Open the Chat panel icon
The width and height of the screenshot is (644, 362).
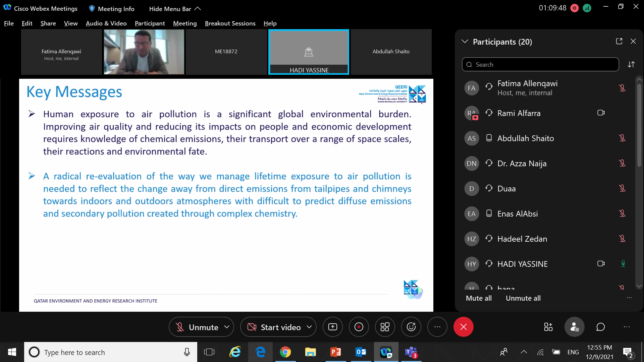[600, 327]
